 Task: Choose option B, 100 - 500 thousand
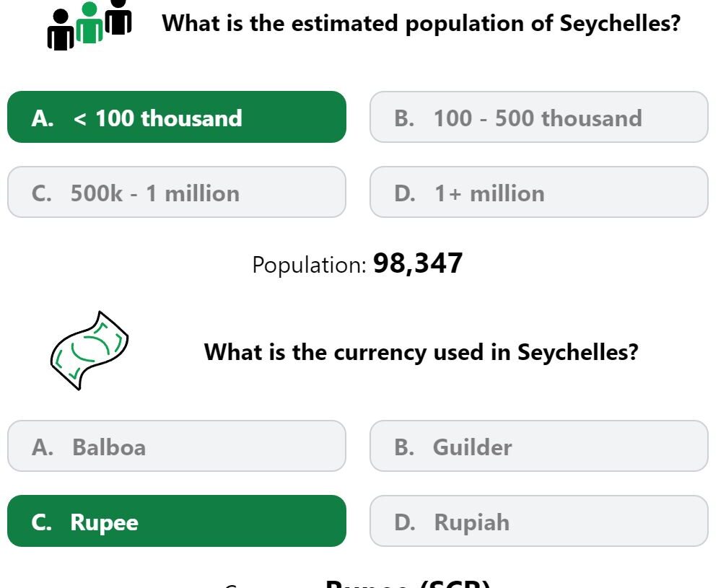tap(539, 117)
